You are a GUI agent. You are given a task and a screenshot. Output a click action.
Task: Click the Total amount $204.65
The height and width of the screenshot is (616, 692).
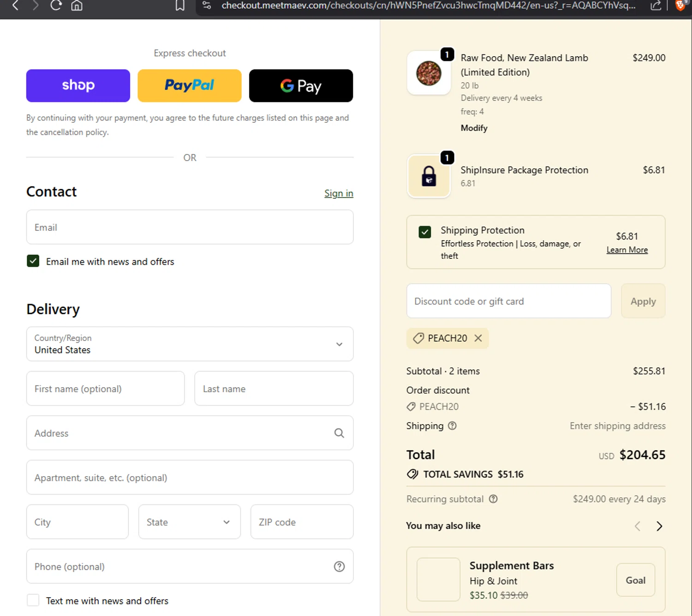coord(642,455)
